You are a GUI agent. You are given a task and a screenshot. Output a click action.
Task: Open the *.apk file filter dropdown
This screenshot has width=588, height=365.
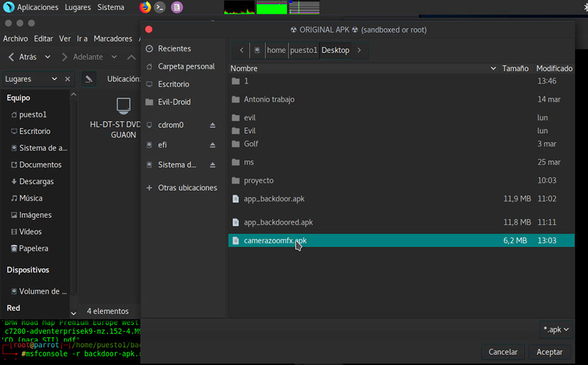point(556,330)
